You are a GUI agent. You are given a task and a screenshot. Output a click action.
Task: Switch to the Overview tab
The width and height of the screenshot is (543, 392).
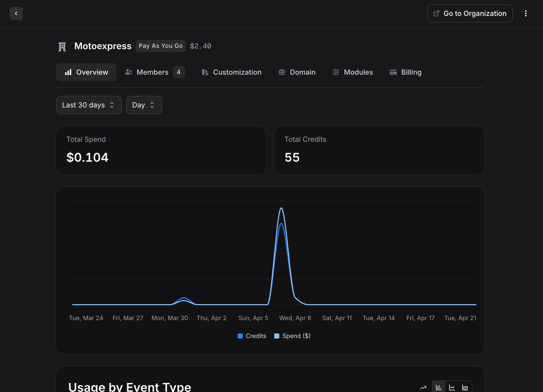pos(86,72)
